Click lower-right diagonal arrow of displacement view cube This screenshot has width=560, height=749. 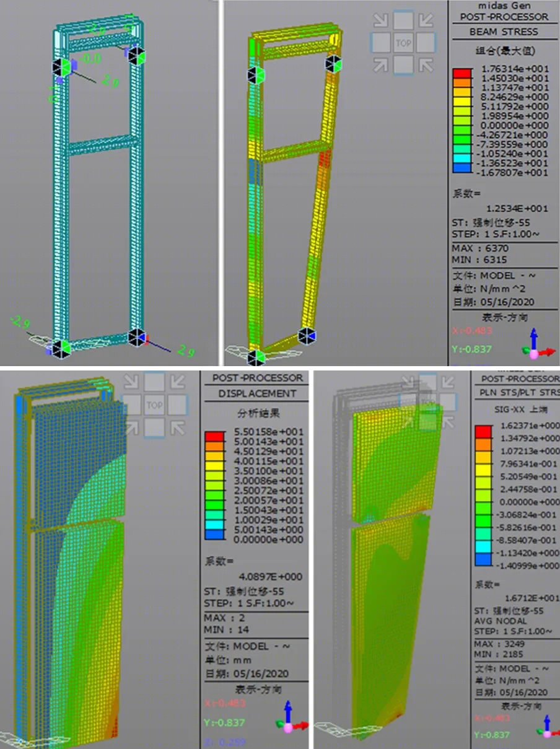tap(177, 427)
